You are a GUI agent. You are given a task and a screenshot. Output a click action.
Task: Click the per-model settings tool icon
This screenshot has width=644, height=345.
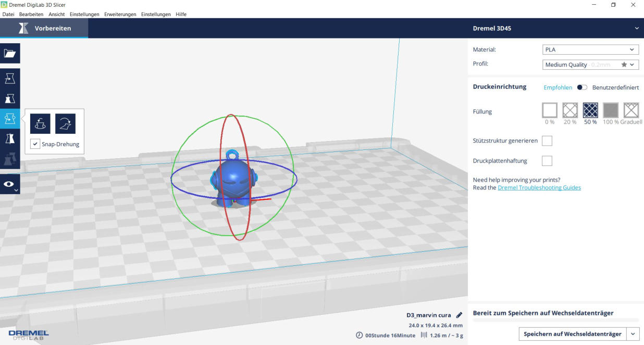pyautogui.click(x=10, y=159)
